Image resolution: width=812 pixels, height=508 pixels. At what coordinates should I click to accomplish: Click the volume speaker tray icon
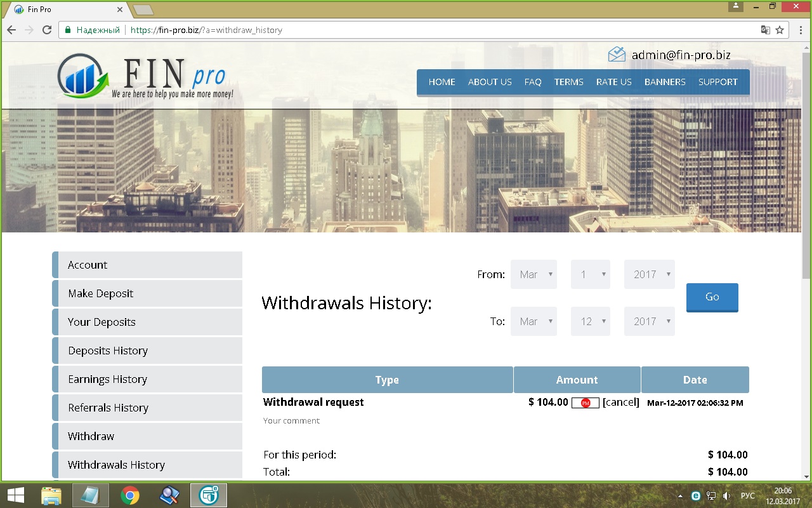(x=727, y=495)
